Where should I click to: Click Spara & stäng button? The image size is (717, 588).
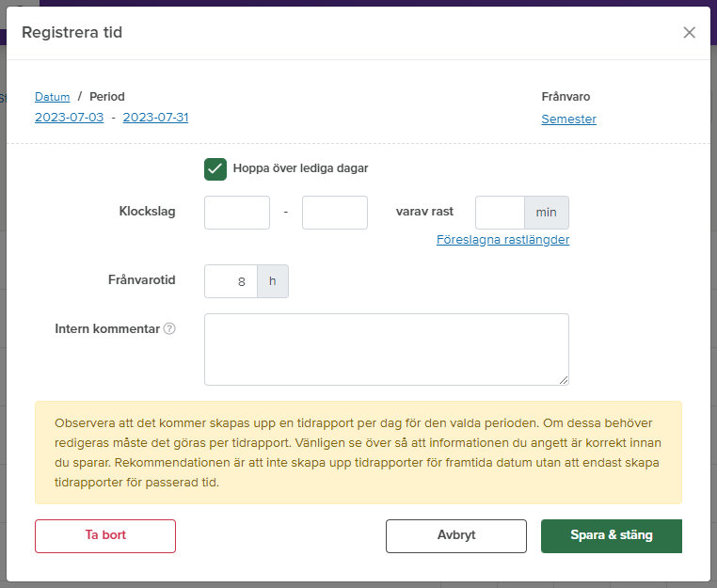612,536
